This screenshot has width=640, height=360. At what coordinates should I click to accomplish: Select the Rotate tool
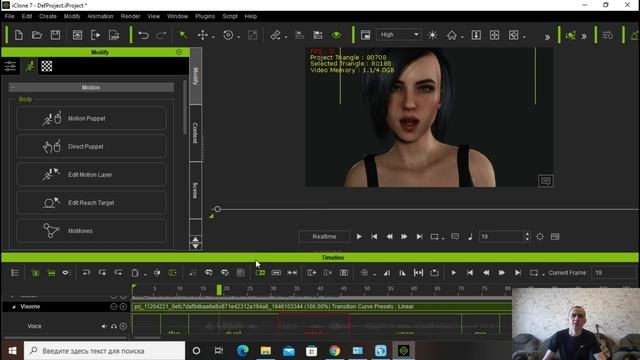pos(228,35)
